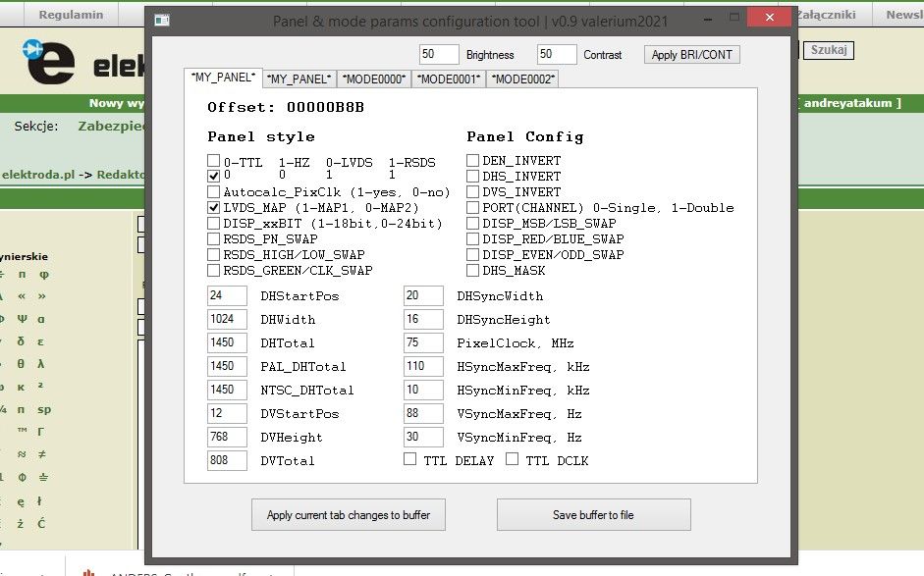Check PORT(CHANNEL) single/double option
Screen dimensions: 924x576
pos(472,207)
